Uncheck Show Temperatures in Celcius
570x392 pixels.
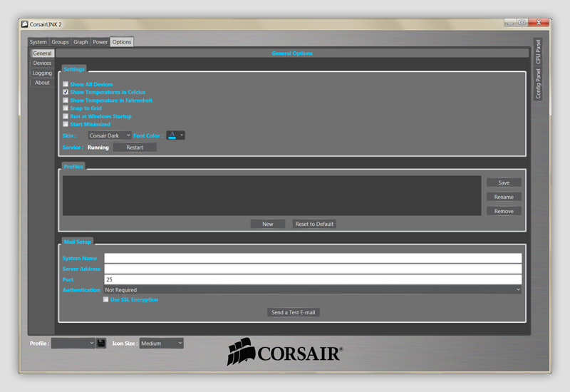(66, 93)
